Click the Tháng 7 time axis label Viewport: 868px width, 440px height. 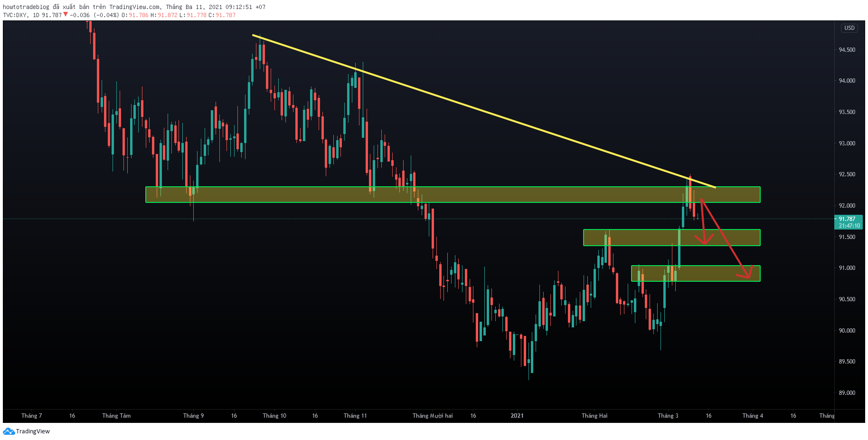[x=31, y=416]
